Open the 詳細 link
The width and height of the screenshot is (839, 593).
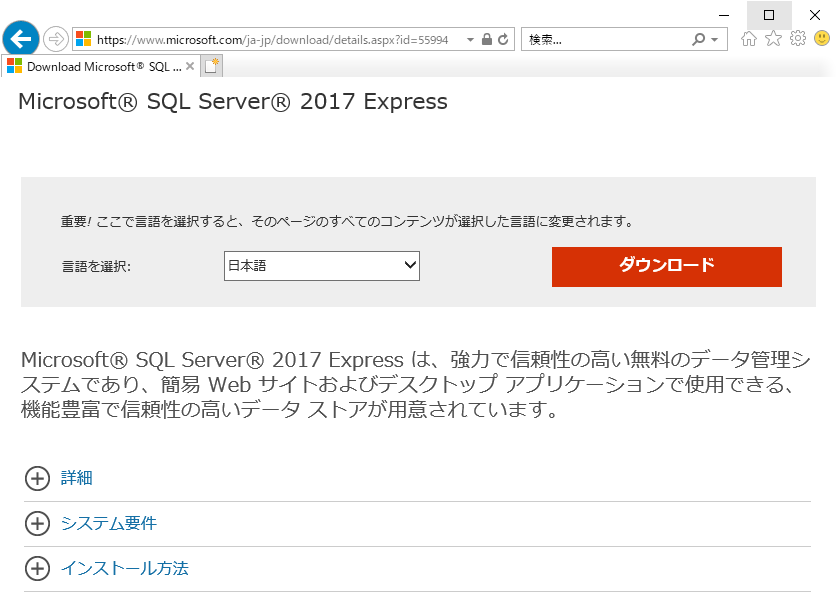[x=77, y=478]
